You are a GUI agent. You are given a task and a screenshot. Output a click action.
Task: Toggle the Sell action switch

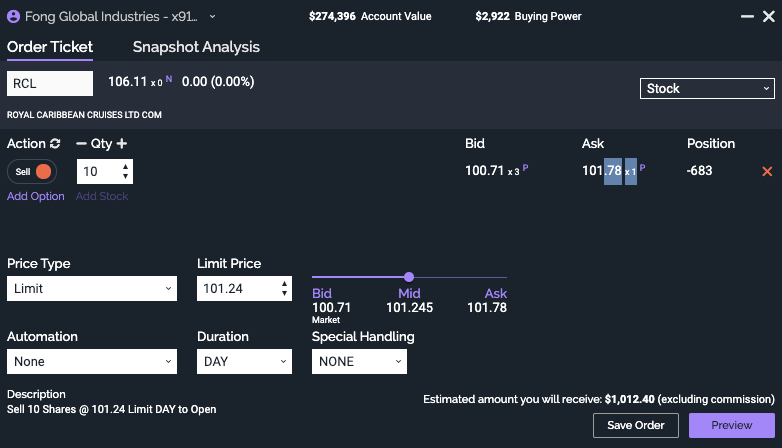[x=32, y=172]
